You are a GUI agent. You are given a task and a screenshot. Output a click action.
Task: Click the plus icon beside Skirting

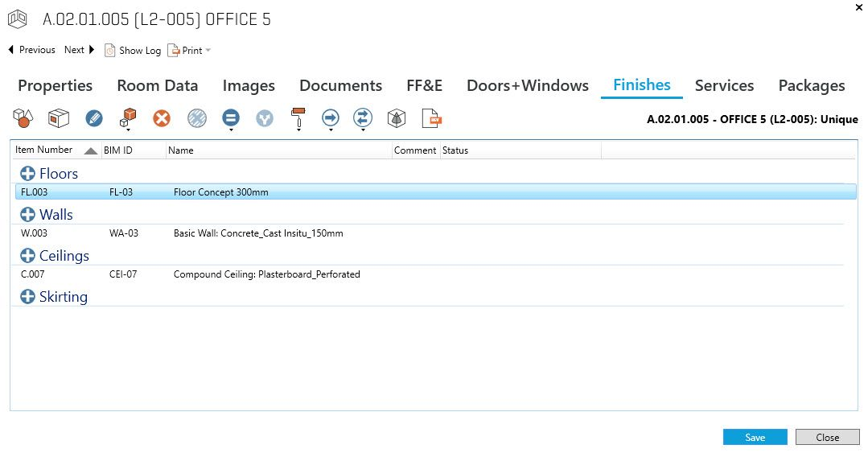[28, 297]
